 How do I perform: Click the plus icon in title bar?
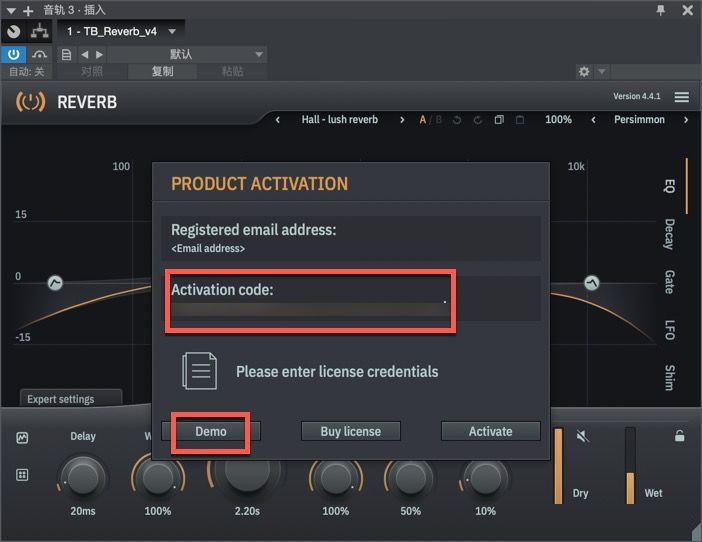28,10
